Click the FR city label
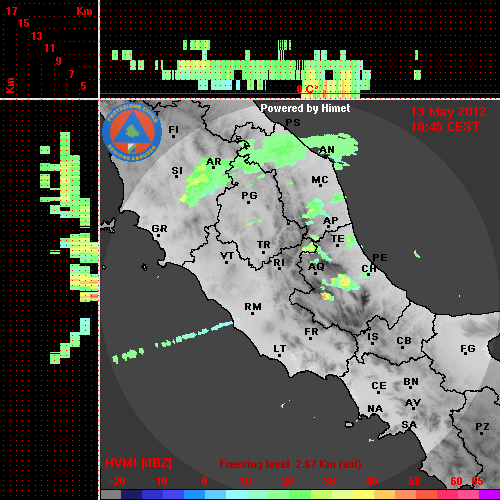This screenshot has width=500, height=500. [311, 332]
